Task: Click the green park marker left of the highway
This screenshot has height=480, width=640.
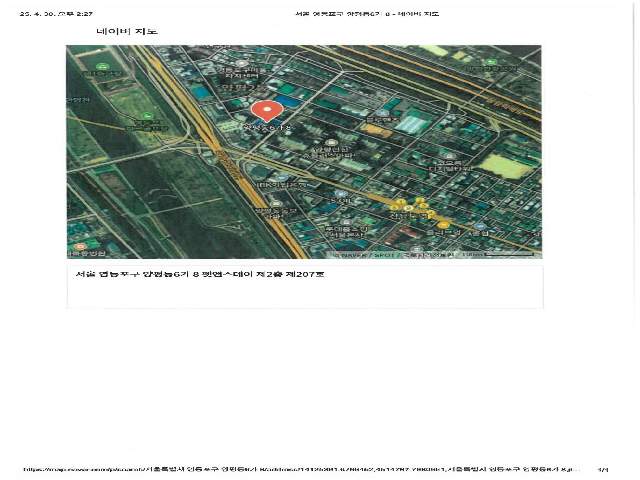Action: coord(147,117)
